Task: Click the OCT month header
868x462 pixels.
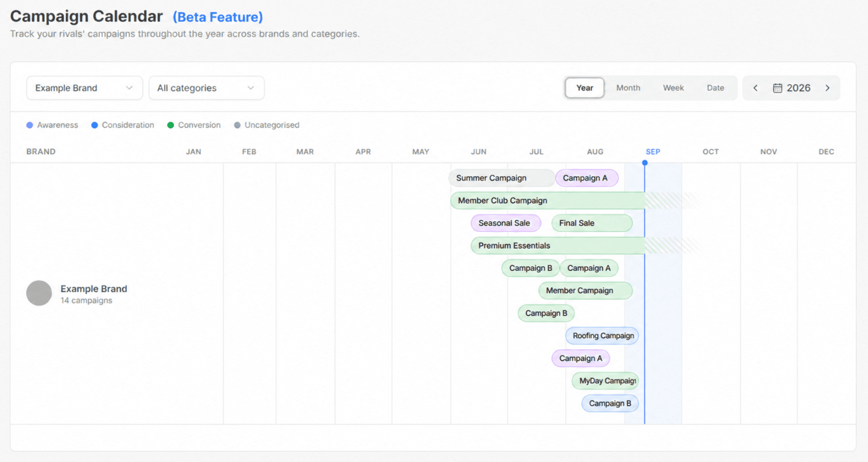Action: click(x=710, y=152)
